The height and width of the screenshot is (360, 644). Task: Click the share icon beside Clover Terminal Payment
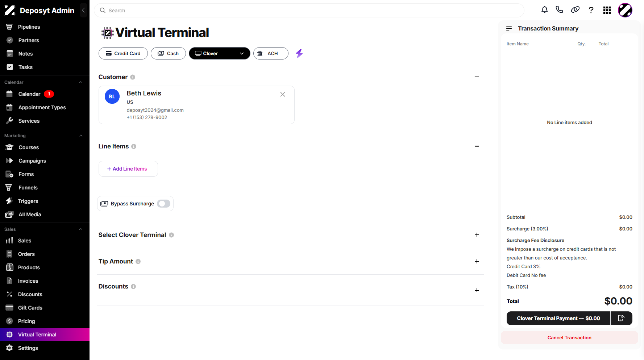coord(621,318)
